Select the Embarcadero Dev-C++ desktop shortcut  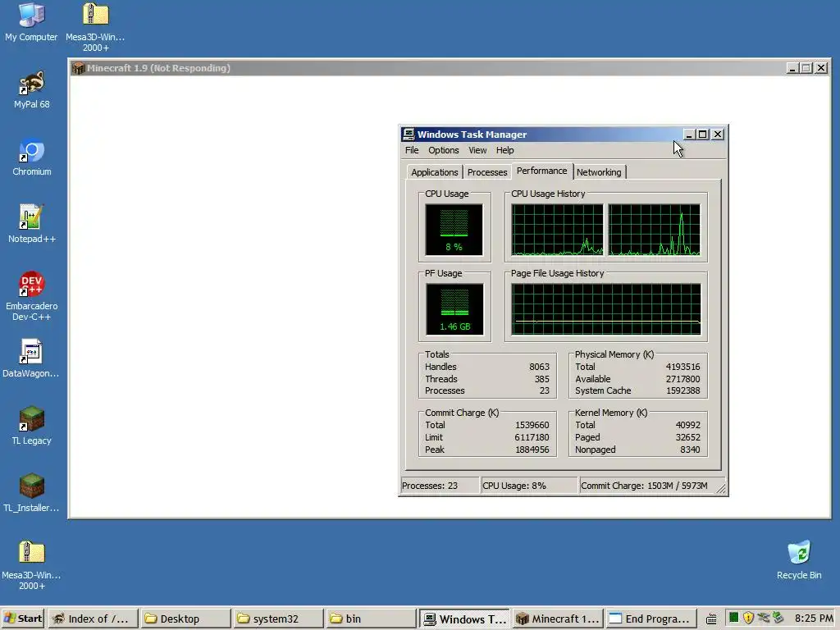32,295
